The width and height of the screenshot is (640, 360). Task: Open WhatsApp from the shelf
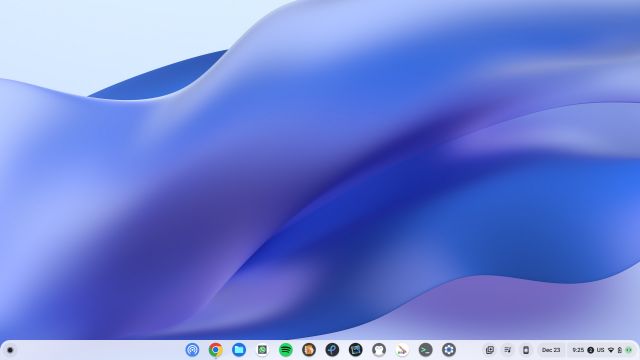pyautogui.click(x=262, y=350)
